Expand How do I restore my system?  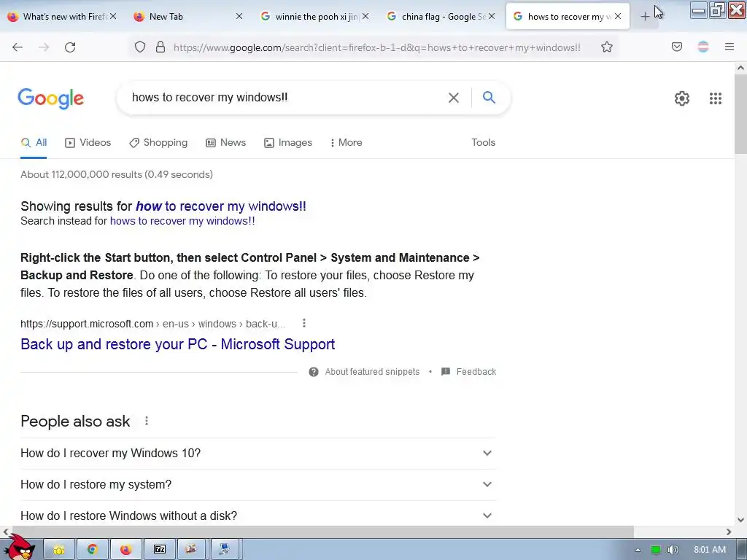click(x=258, y=485)
